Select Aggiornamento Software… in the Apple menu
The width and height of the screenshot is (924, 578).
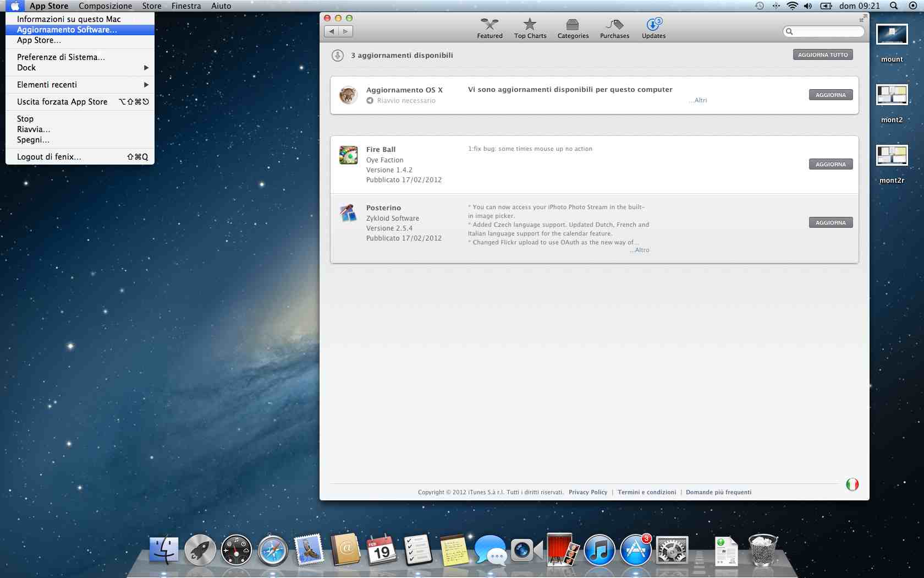click(80, 30)
